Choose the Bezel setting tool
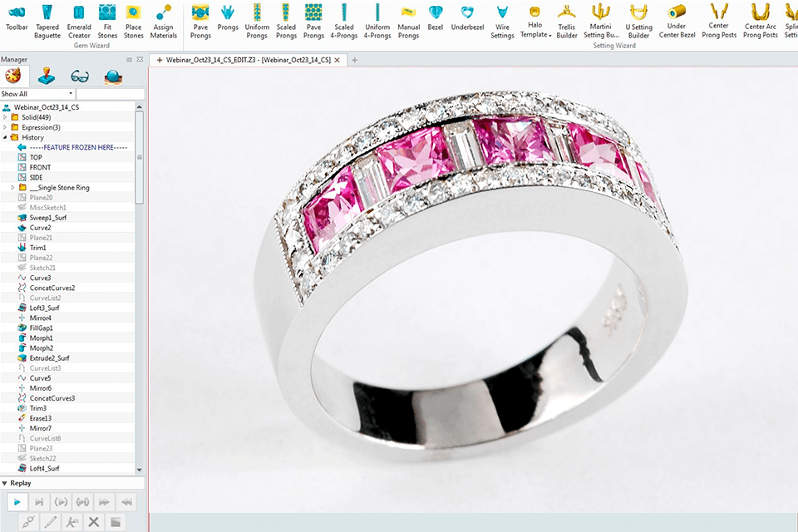The width and height of the screenshot is (798, 532). point(435,21)
